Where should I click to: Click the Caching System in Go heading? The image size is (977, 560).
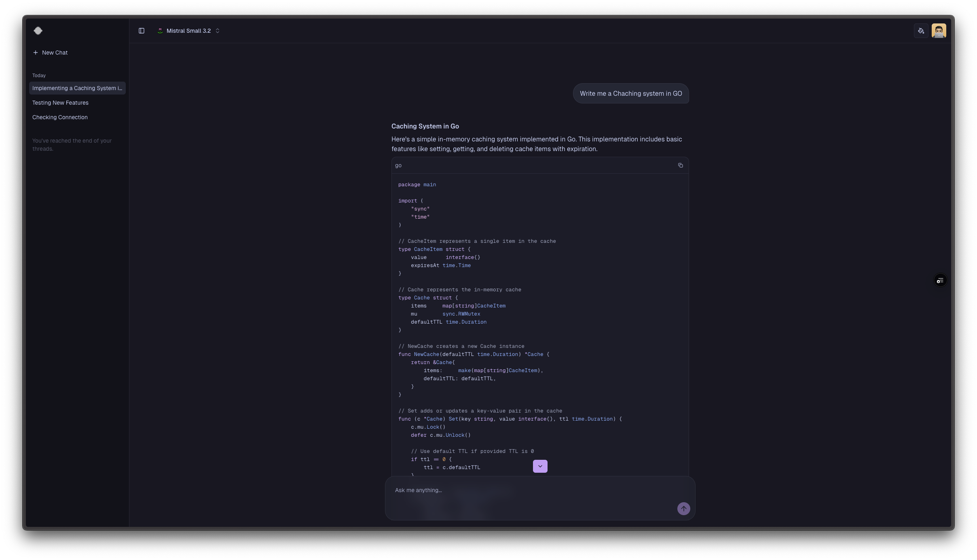click(x=425, y=126)
